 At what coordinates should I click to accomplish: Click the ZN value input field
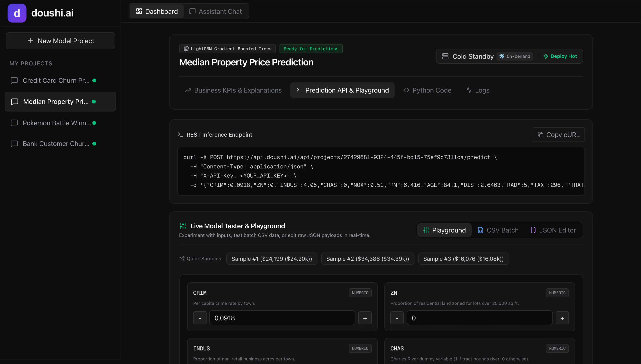[x=479, y=318]
